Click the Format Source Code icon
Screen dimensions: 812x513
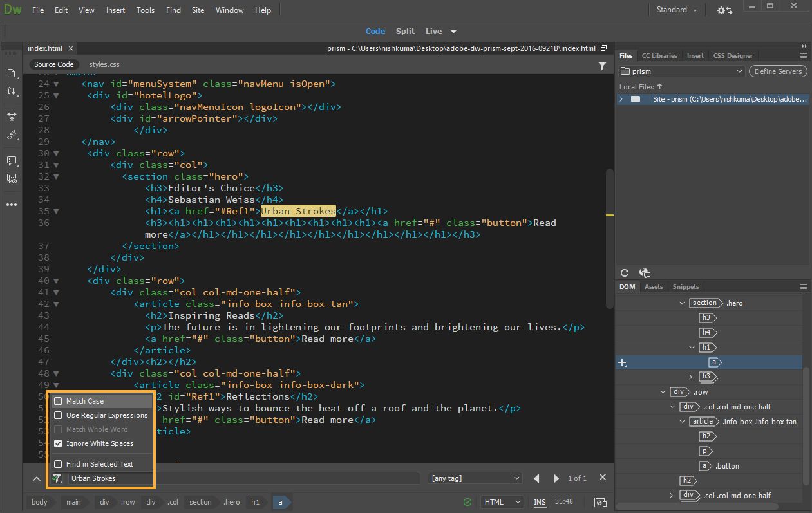pyautogui.click(x=12, y=135)
